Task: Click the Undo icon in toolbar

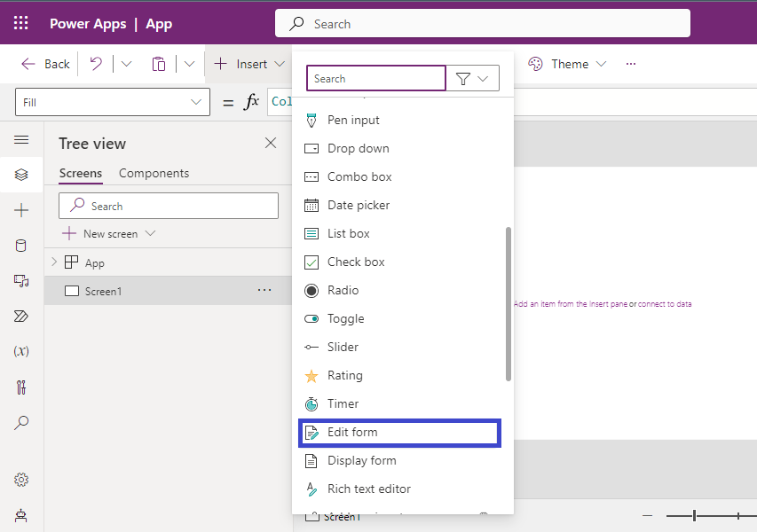Action: pos(96,64)
